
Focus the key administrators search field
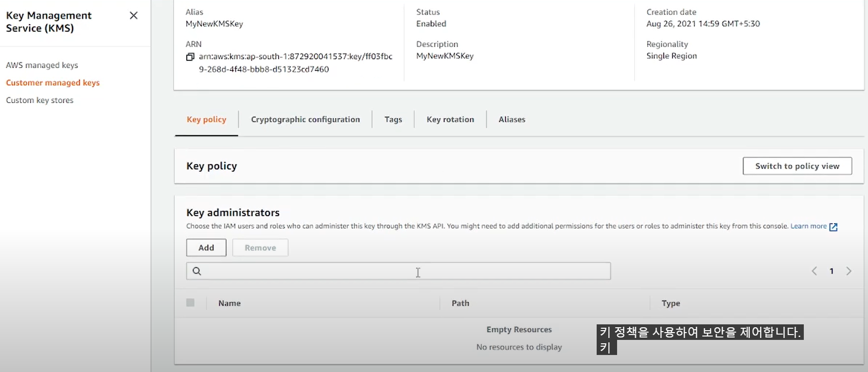(398, 271)
